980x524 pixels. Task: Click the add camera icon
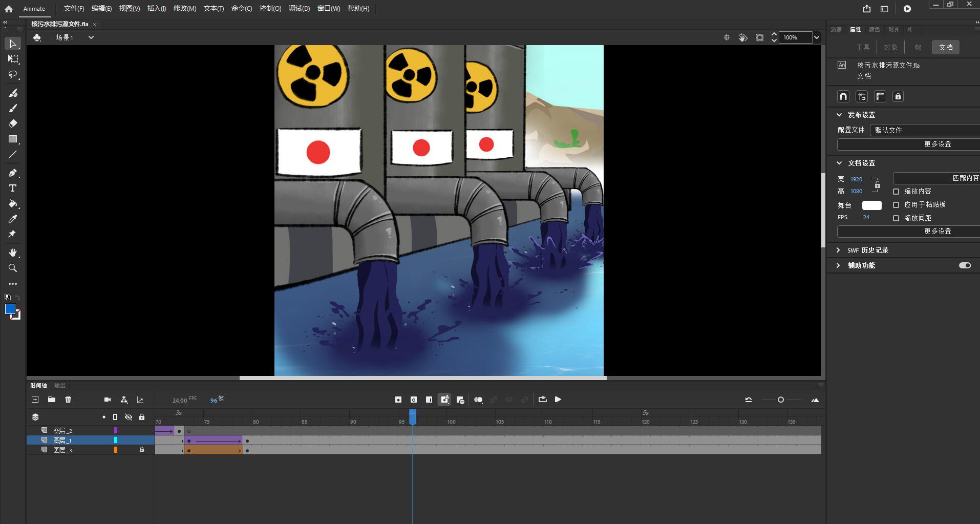tap(108, 400)
